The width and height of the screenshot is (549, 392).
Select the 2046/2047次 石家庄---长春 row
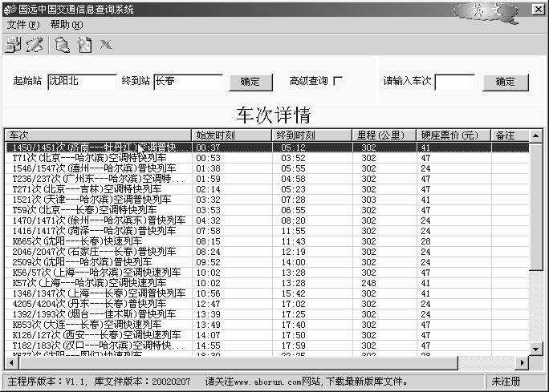pos(266,252)
